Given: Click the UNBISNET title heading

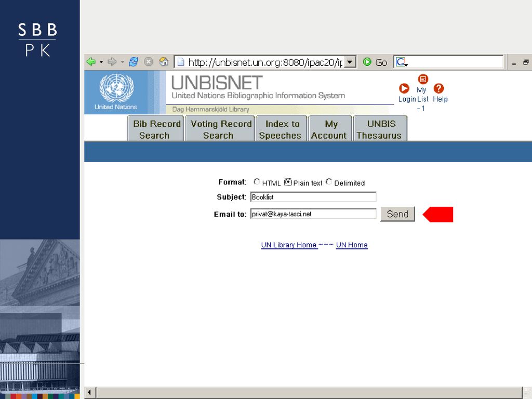Looking at the screenshot, I should click(x=217, y=83).
